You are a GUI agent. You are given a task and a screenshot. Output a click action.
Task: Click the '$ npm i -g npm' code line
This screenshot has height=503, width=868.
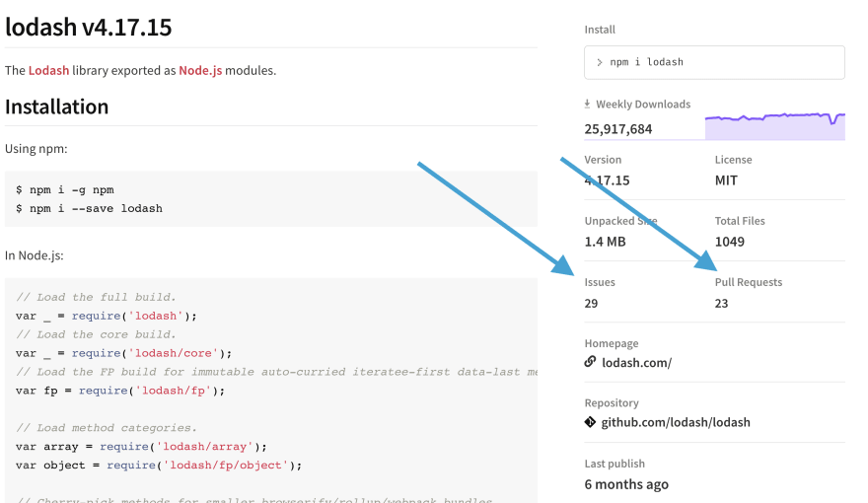[65, 189]
